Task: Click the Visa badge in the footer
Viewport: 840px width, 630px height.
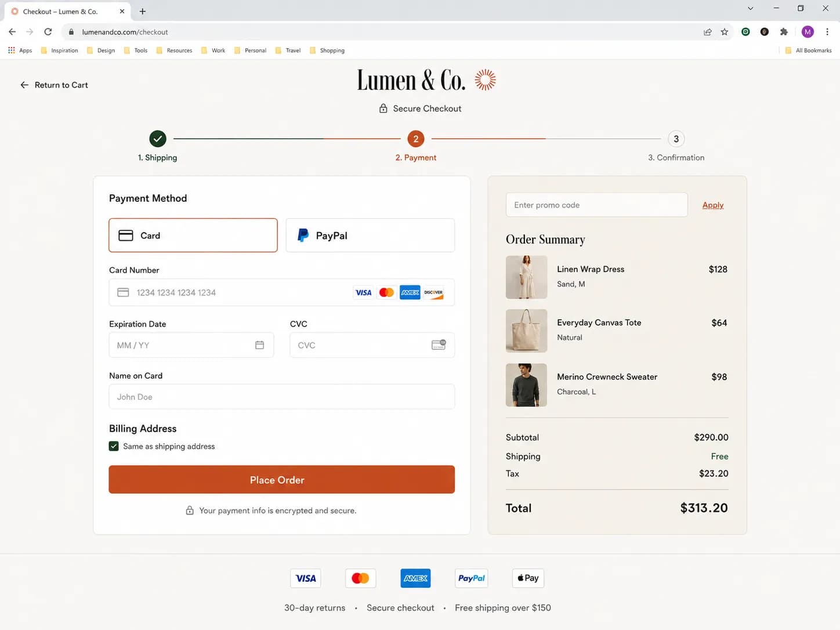Action: tap(306, 578)
